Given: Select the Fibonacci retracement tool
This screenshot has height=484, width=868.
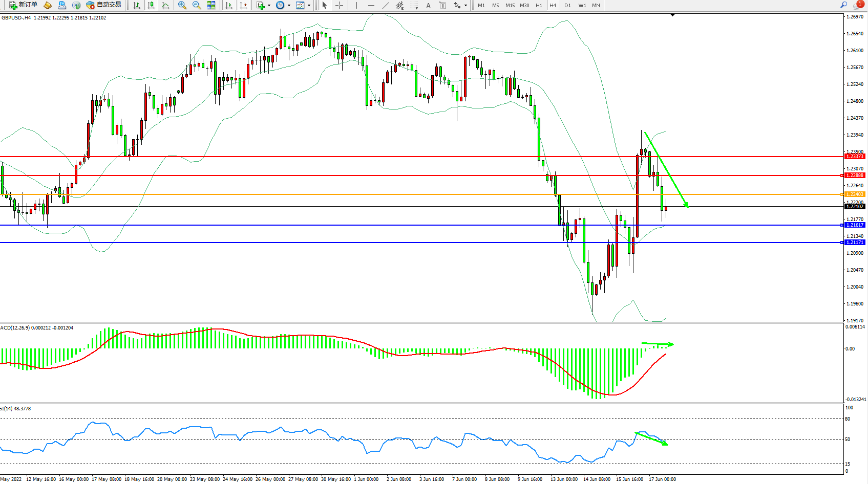Looking at the screenshot, I should pyautogui.click(x=414, y=5).
